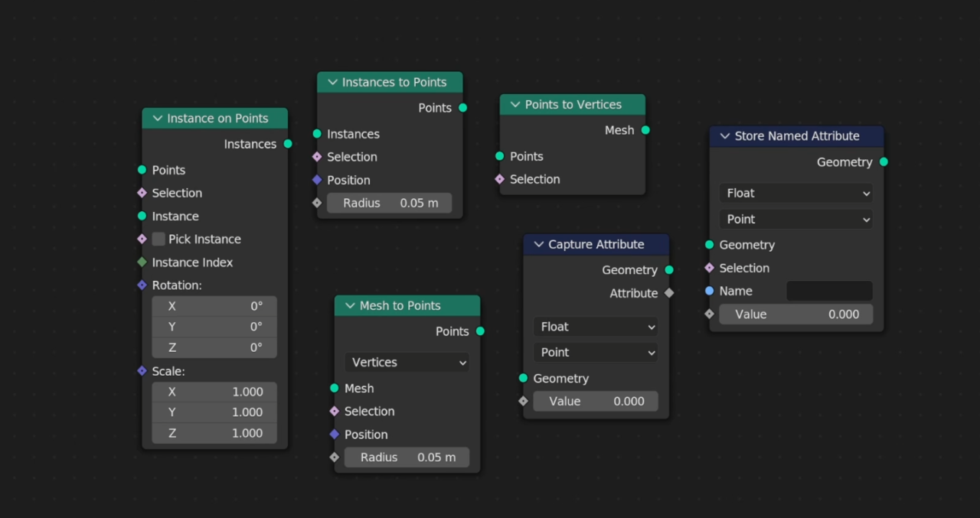
Task: Click the Radius field in Instances to Points
Action: coord(390,204)
